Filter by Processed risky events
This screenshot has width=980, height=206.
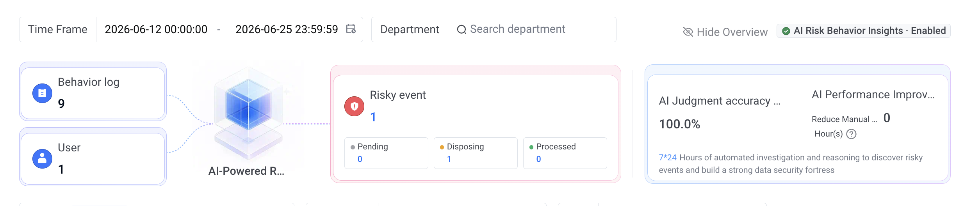[565, 153]
